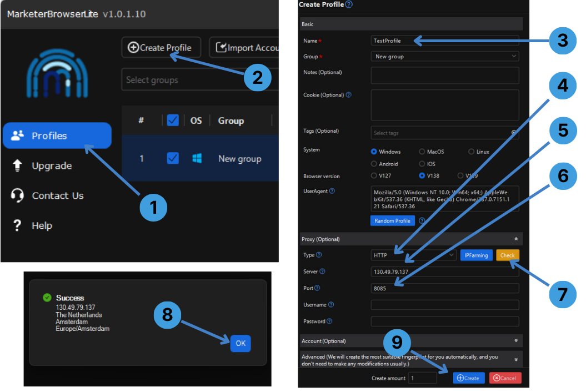This screenshot has height=392, width=586.
Task: Open the Upgrade menu item
Action: pos(52,165)
